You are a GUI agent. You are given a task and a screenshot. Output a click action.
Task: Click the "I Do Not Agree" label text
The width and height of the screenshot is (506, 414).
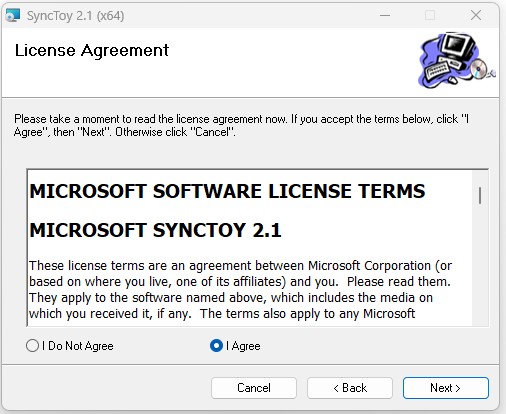coord(78,346)
